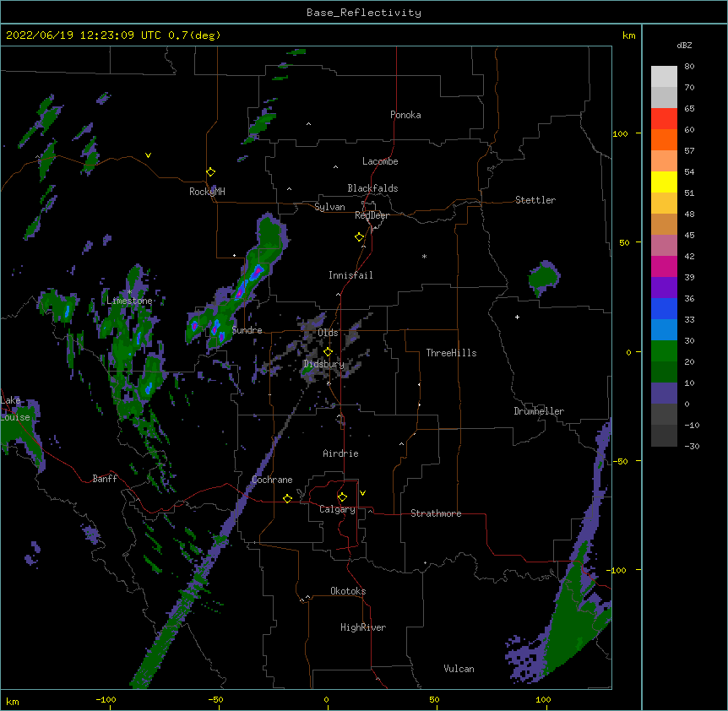Viewport: 728px width, 711px height.
Task: Pick the red 60-65 dBZ legend swatch
Action: point(664,119)
